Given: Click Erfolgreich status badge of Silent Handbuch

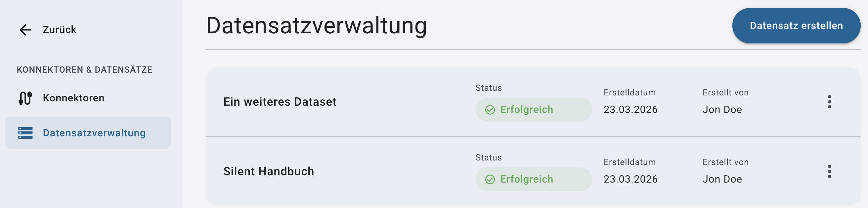Looking at the screenshot, I should point(533,179).
